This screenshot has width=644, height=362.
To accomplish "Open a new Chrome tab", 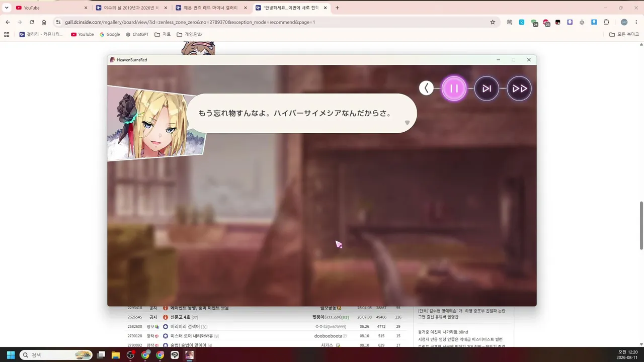I will tap(337, 8).
